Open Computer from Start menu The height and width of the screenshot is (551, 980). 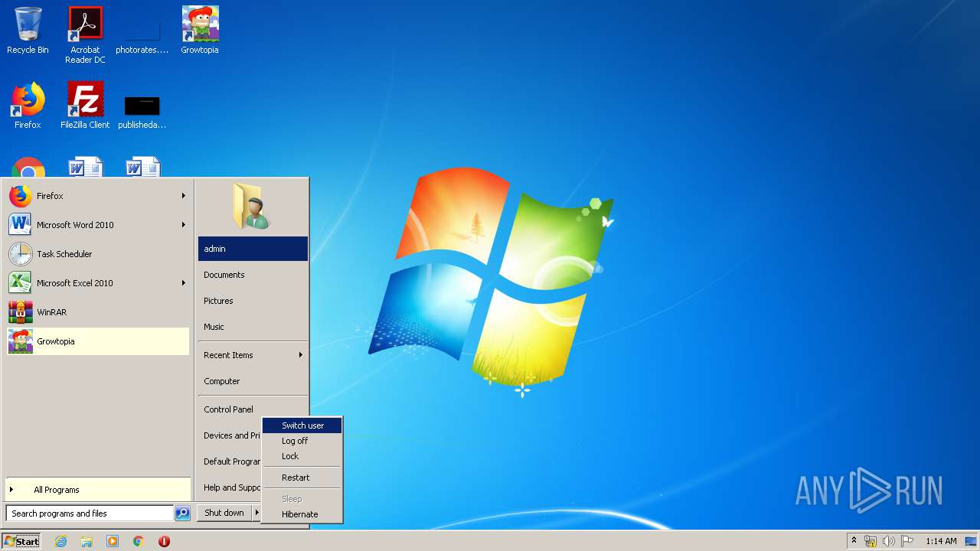[253, 381]
